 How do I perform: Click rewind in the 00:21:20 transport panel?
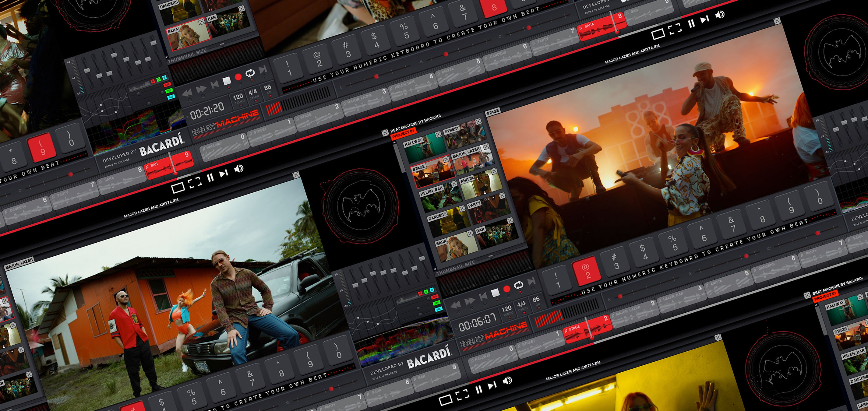(187, 93)
